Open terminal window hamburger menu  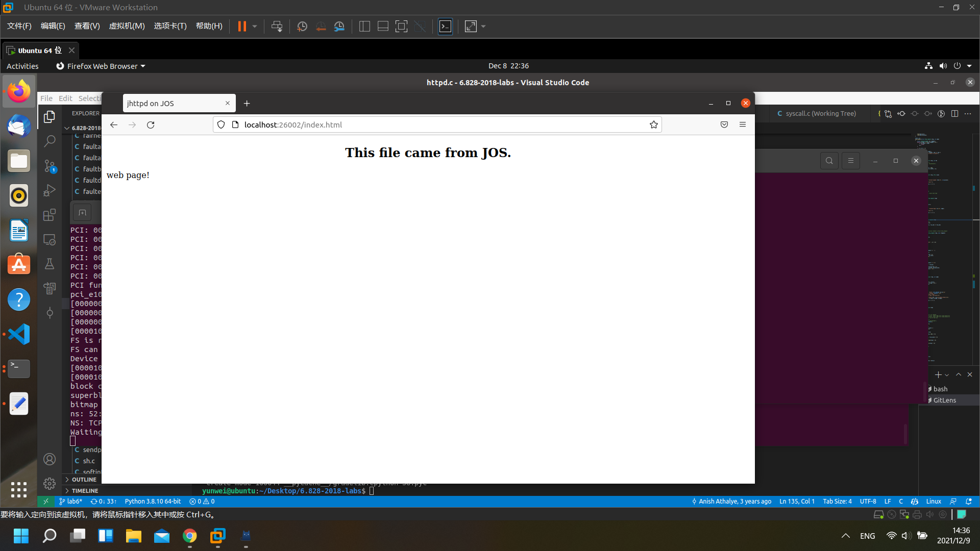(x=850, y=161)
